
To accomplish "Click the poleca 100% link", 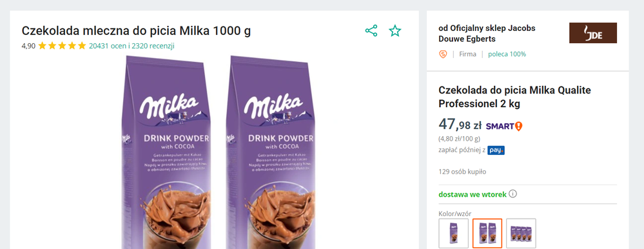I will (x=507, y=54).
